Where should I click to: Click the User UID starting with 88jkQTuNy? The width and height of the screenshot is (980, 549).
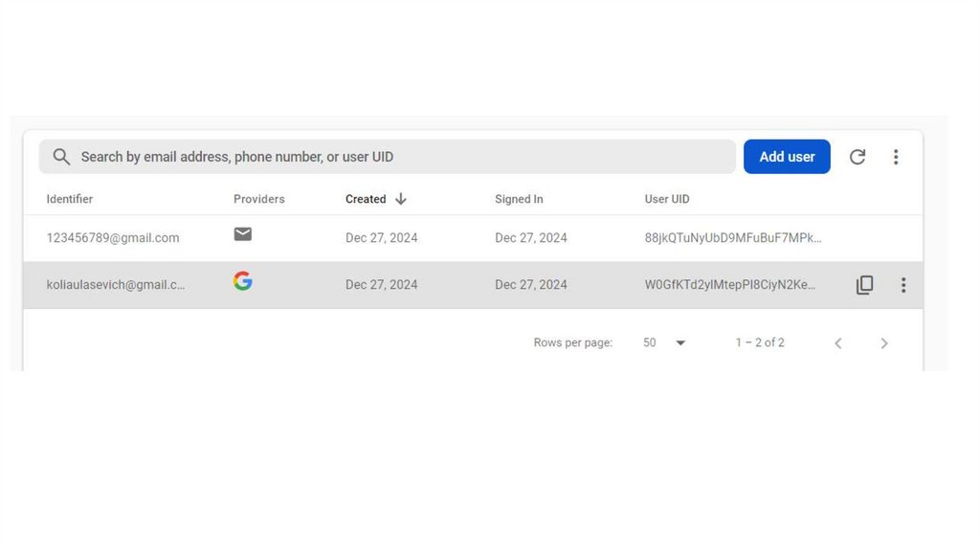coord(733,238)
